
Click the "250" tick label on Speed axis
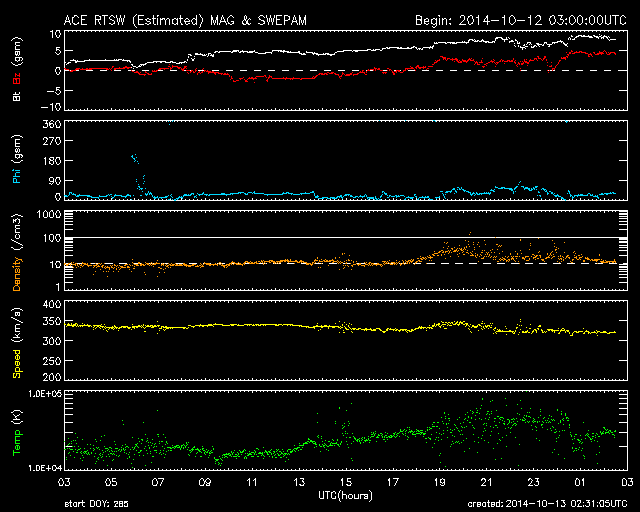click(51, 361)
